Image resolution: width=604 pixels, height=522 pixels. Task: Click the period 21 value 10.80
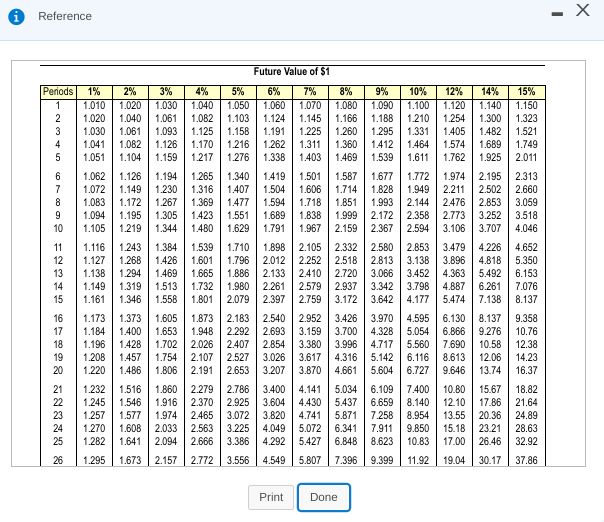point(454,389)
